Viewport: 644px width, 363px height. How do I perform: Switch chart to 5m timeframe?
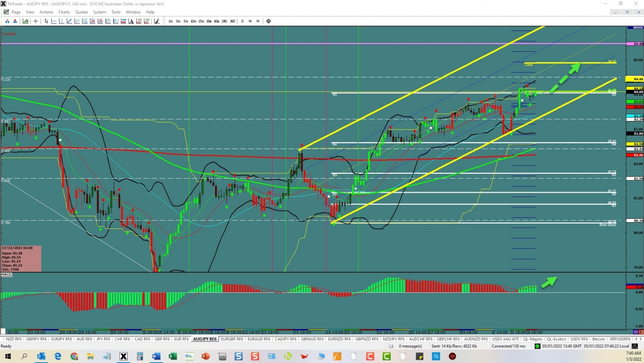[x=186, y=21]
